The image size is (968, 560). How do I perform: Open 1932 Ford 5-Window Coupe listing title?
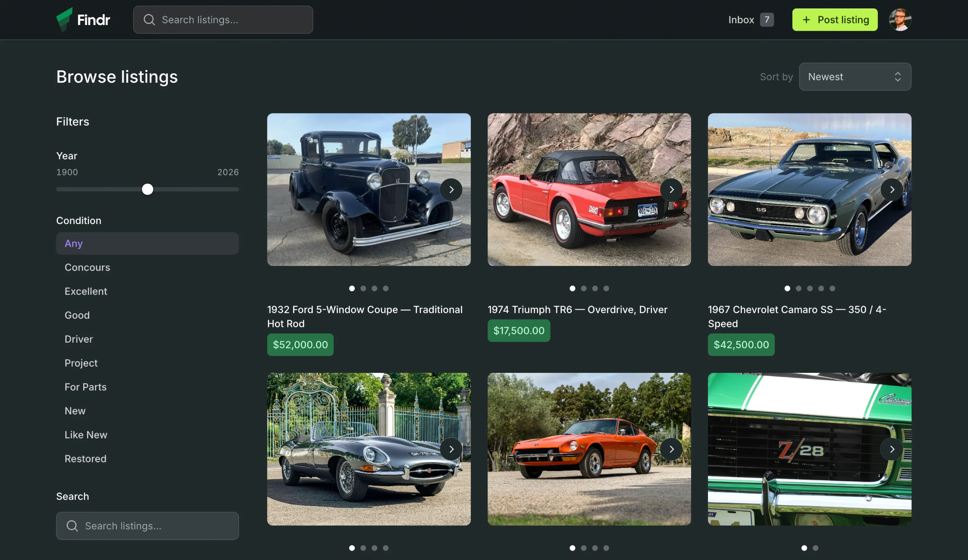365,317
